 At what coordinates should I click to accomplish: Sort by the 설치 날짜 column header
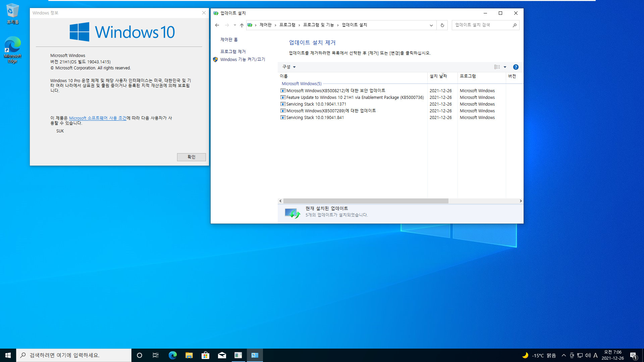pos(442,76)
